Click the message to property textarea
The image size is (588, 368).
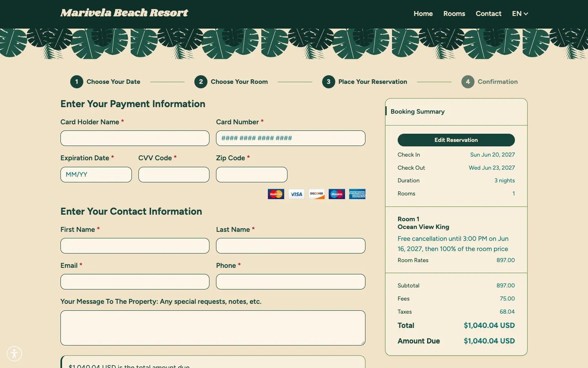click(213, 328)
